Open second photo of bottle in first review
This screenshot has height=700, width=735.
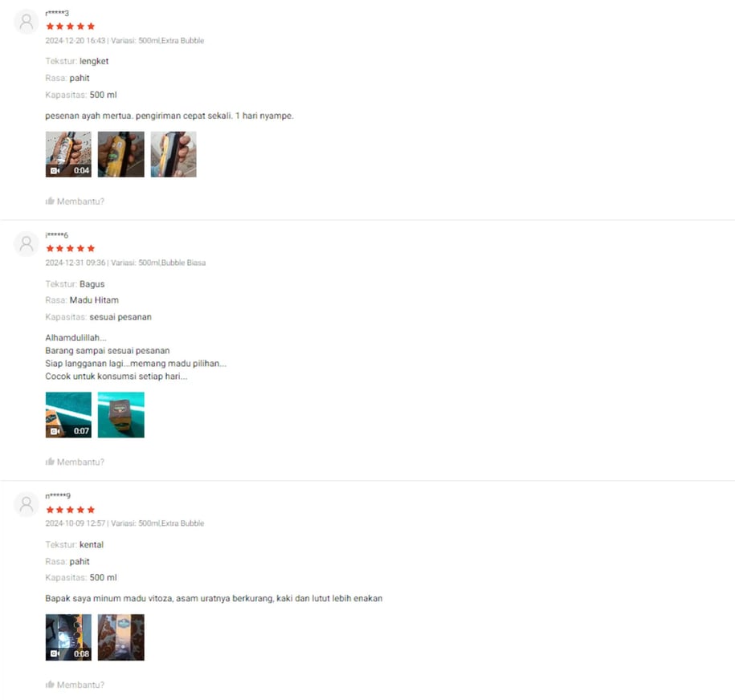(x=121, y=154)
